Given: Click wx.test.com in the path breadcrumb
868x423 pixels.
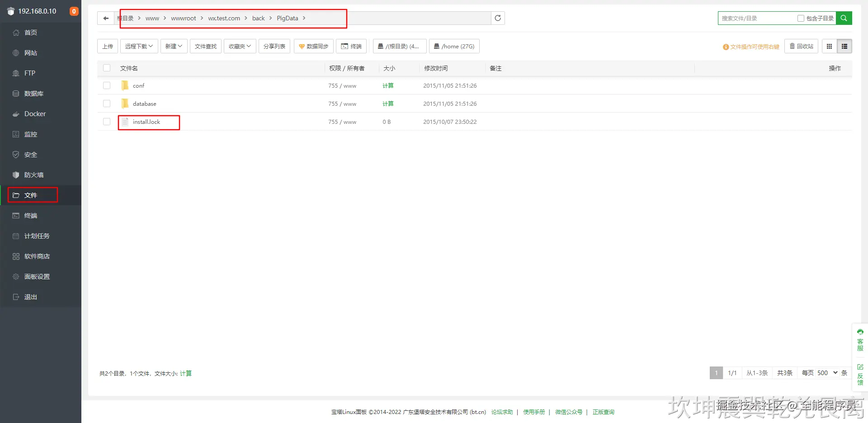Looking at the screenshot, I should [224, 18].
